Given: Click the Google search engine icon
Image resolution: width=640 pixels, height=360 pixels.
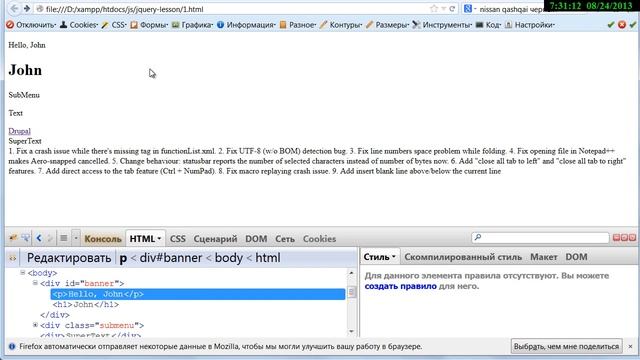Looking at the screenshot, I should [468, 9].
